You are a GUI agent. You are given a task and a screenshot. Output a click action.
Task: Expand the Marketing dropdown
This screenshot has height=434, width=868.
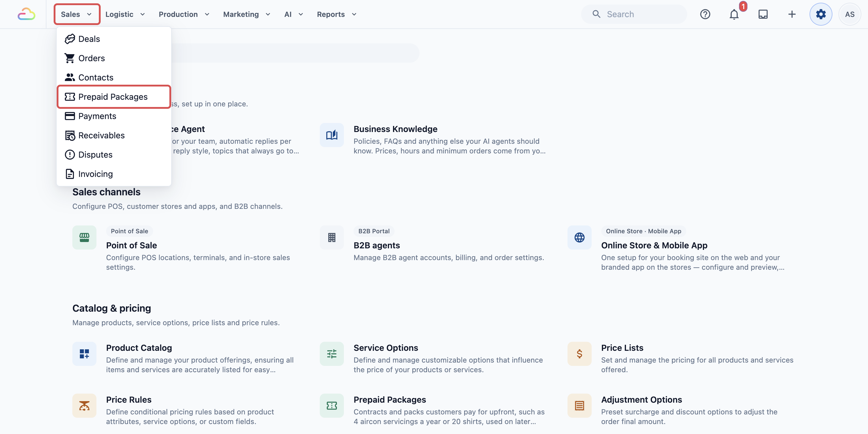(247, 14)
